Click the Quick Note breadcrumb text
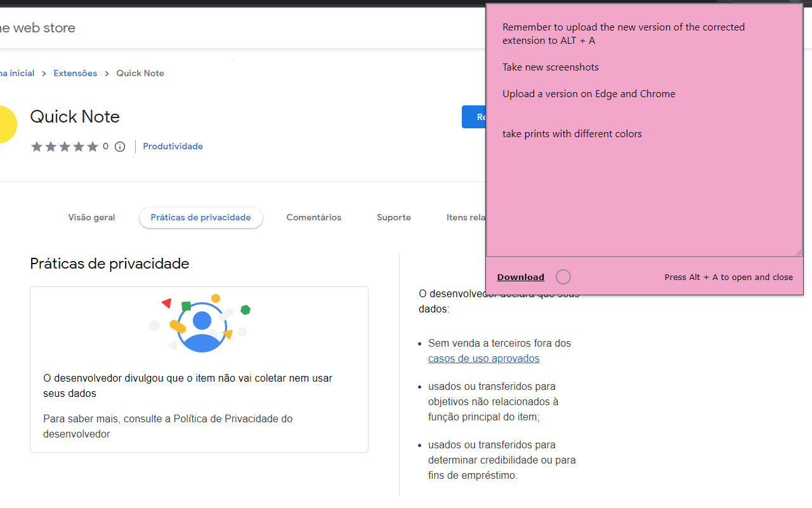812x508 pixels. coord(140,73)
